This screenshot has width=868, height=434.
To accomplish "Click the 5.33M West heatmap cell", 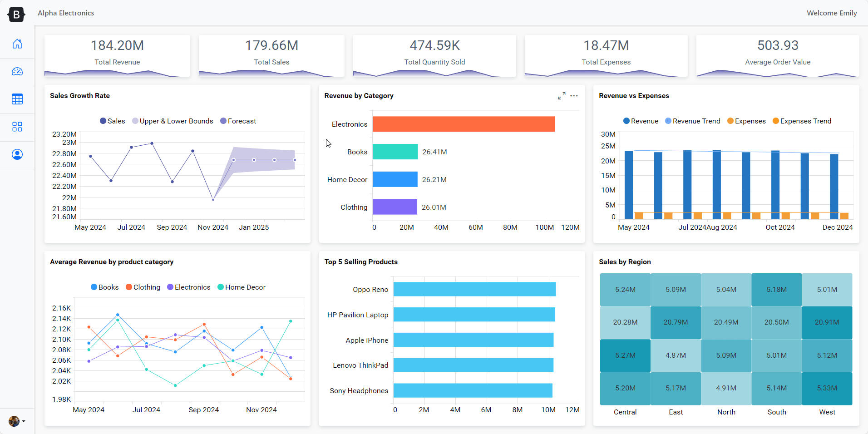I will (x=827, y=388).
